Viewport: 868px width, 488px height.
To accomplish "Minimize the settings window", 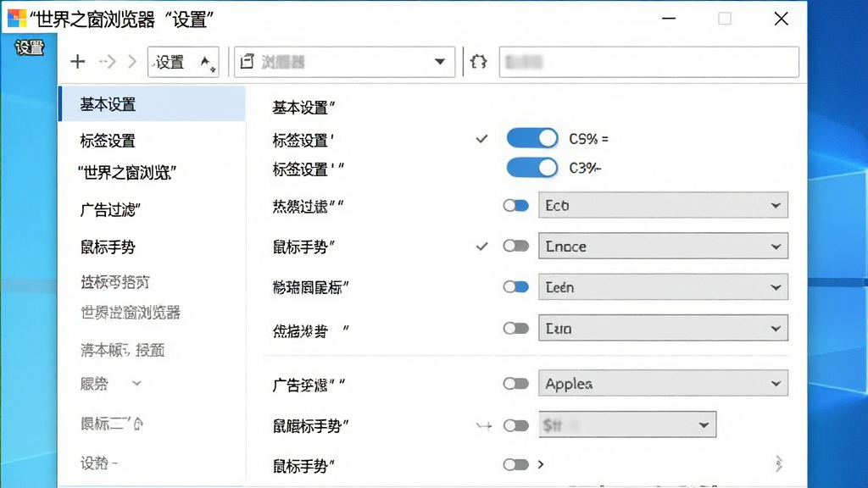I will pyautogui.click(x=669, y=19).
